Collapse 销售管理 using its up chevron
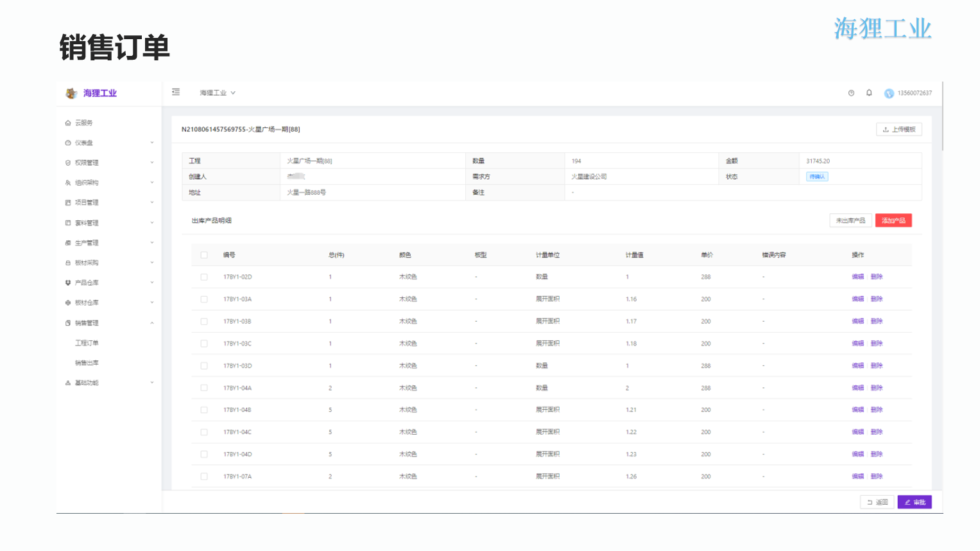This screenshot has width=980, height=551. tap(152, 323)
